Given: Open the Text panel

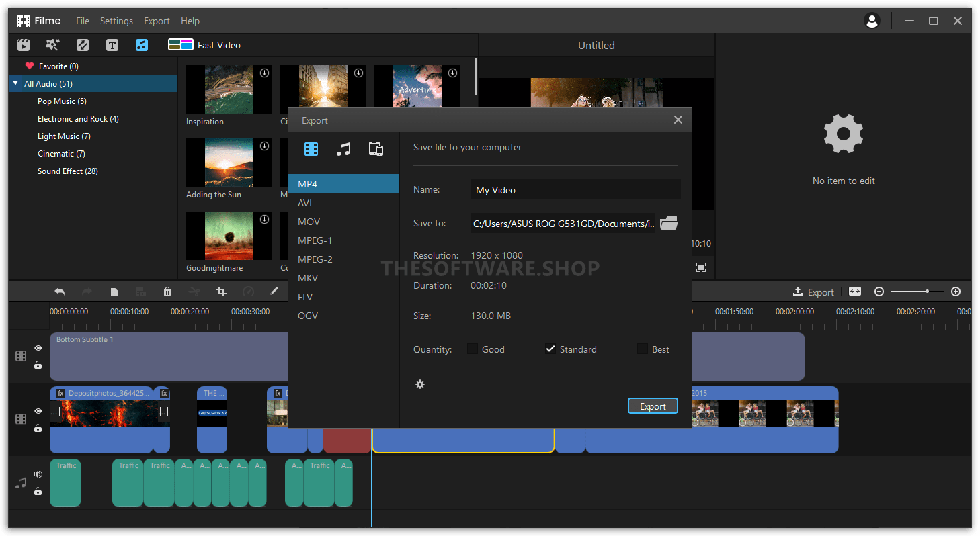Looking at the screenshot, I should pos(112,44).
